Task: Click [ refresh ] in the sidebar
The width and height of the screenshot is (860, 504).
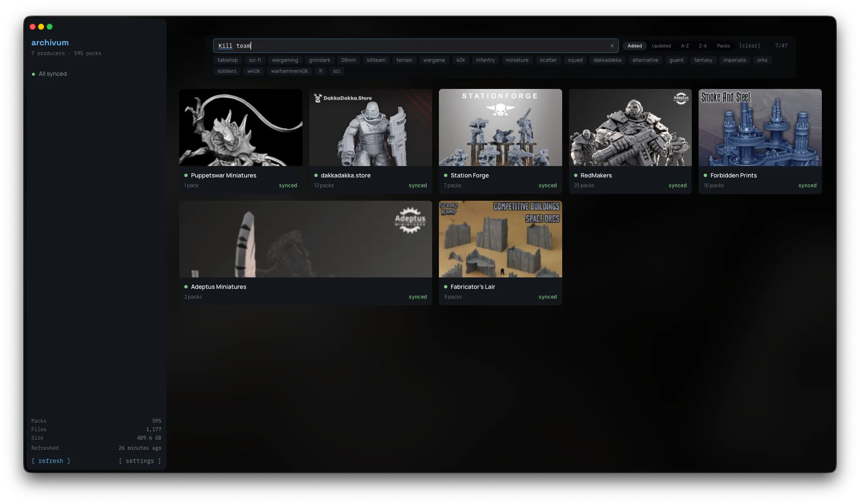Action: point(50,461)
